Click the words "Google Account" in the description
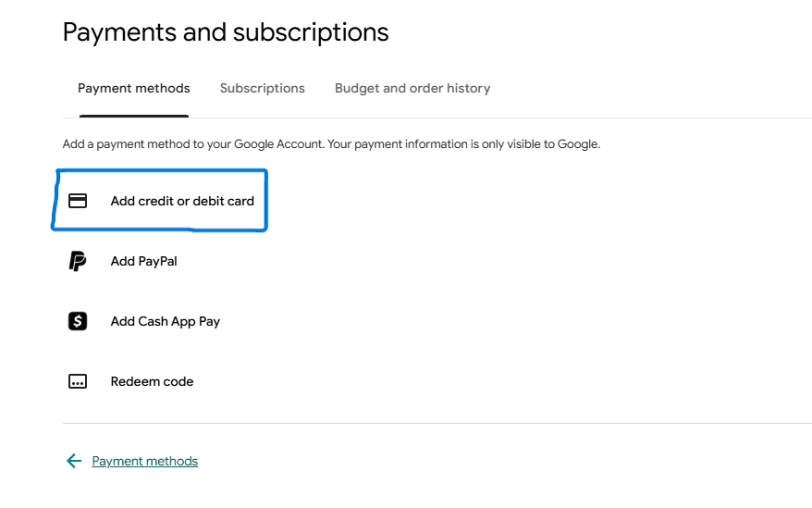812x508 pixels. [x=277, y=144]
